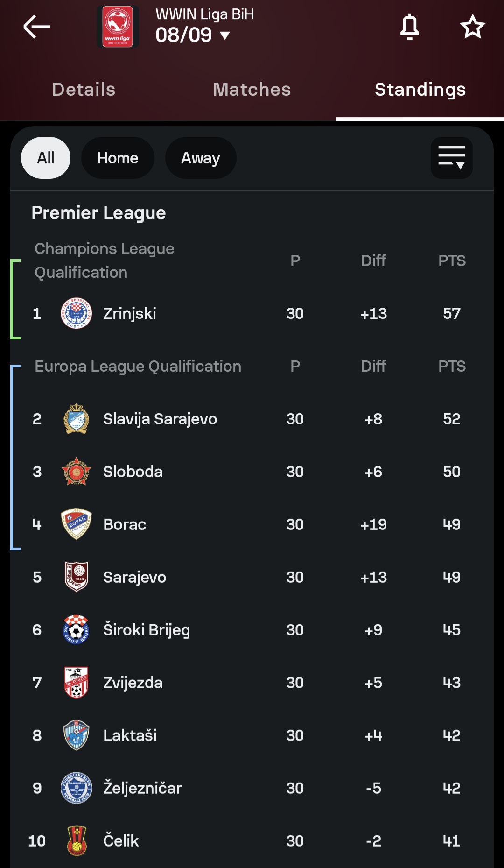The width and height of the screenshot is (504, 868).
Task: Switch to the Matches tab
Action: (x=252, y=90)
